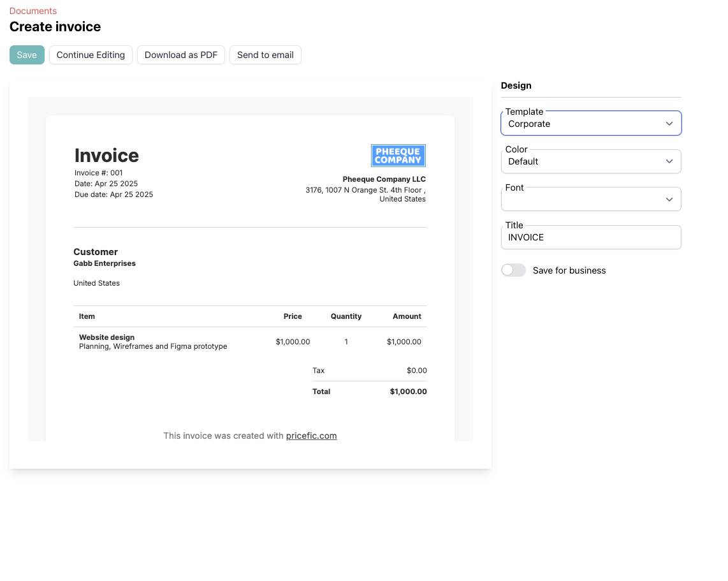This screenshot has height=581, width=728.
Task: Click the Design panel heading
Action: click(516, 85)
